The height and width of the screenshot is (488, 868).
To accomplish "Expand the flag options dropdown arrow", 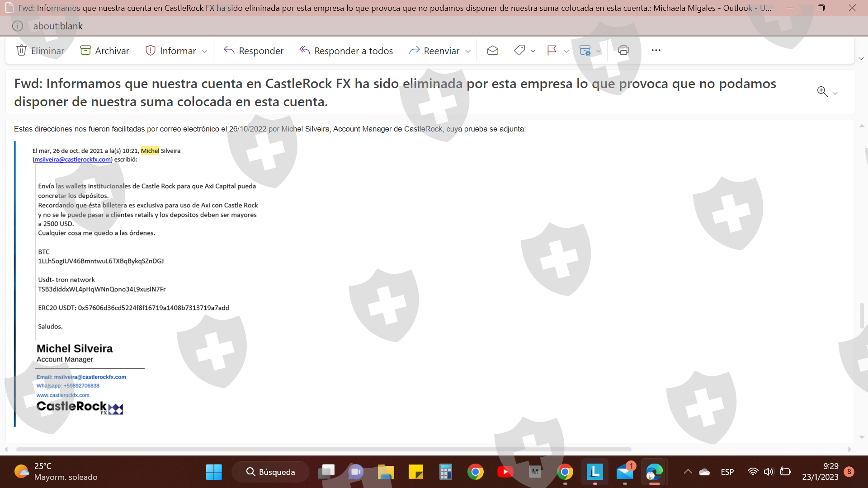I will coord(566,51).
